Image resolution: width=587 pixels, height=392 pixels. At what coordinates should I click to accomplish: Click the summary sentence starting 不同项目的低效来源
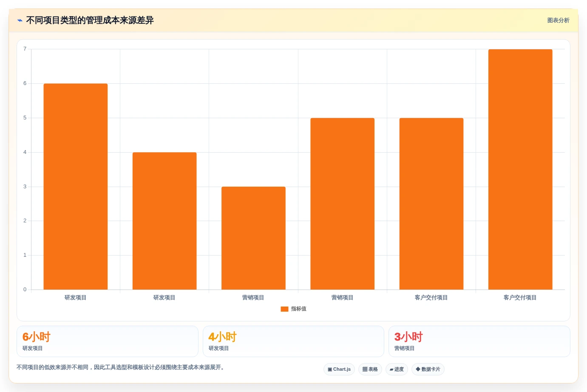120,367
